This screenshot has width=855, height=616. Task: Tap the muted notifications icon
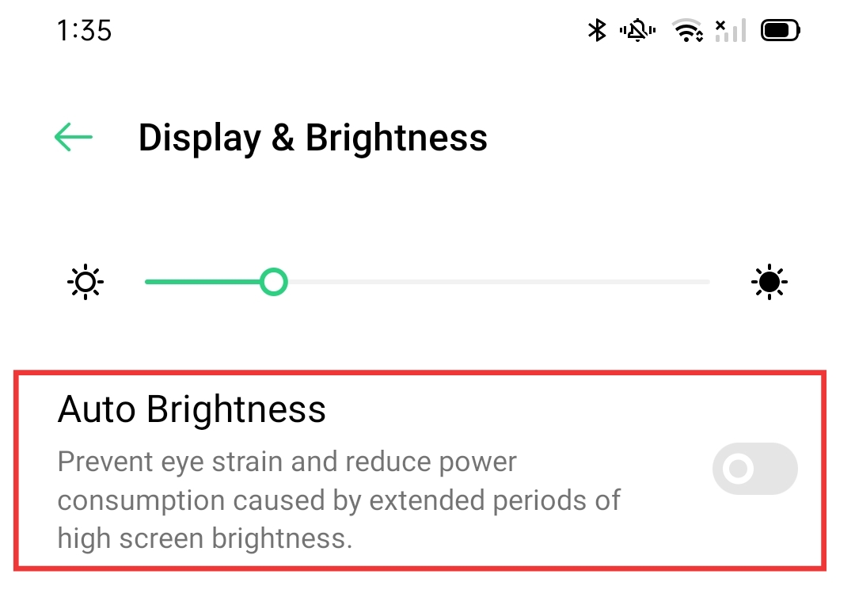637,29
